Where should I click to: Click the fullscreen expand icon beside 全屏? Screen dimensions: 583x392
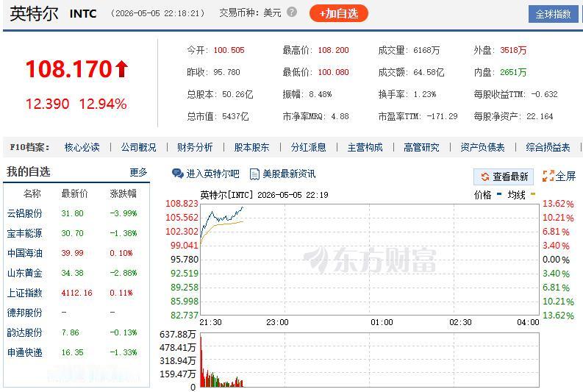click(x=548, y=176)
